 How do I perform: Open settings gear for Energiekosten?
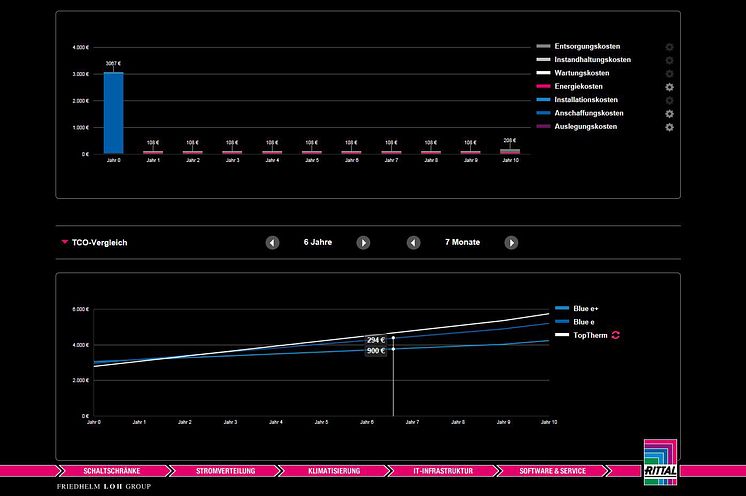pos(669,87)
